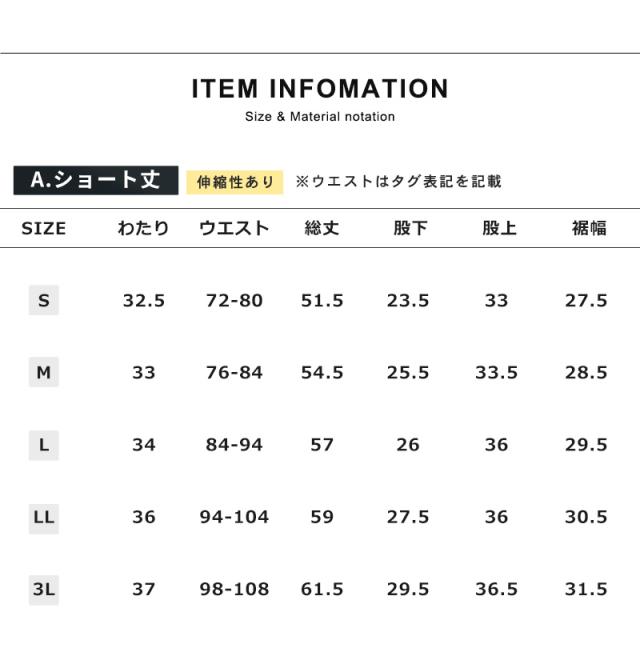
Task: Click the yellow 伸縮性あり badge
Action: pos(235,182)
